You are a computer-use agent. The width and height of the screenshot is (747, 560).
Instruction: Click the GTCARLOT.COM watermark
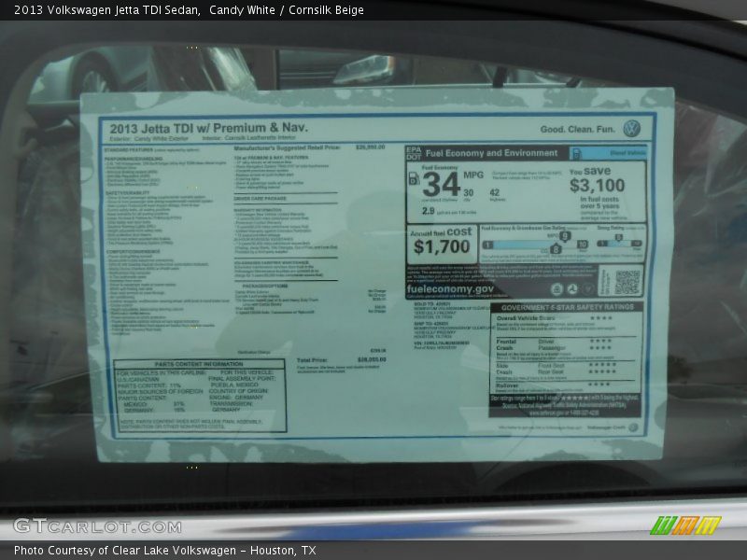tap(96, 525)
